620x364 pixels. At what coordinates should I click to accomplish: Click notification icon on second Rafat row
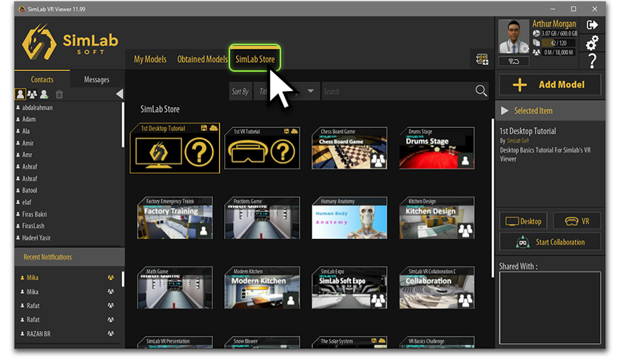click(111, 320)
